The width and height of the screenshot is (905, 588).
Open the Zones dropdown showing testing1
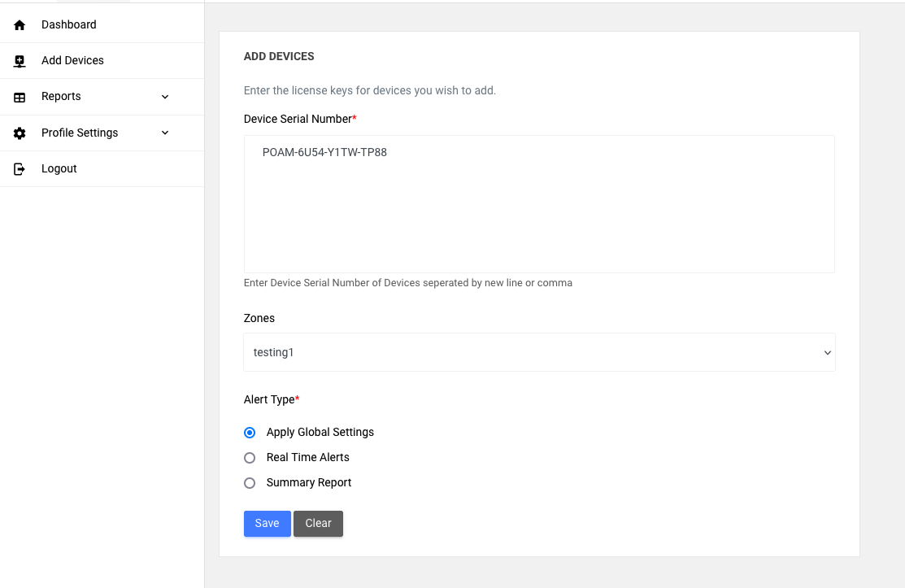pyautogui.click(x=539, y=352)
